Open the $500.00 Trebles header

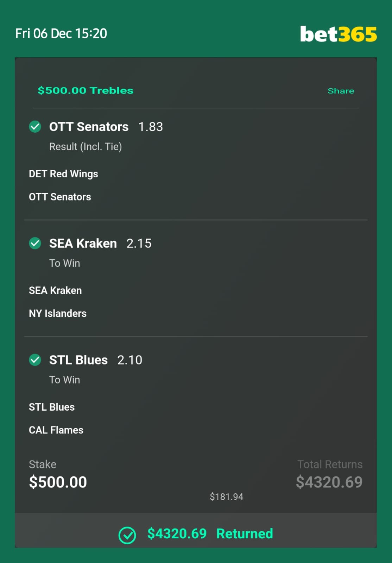pos(86,90)
